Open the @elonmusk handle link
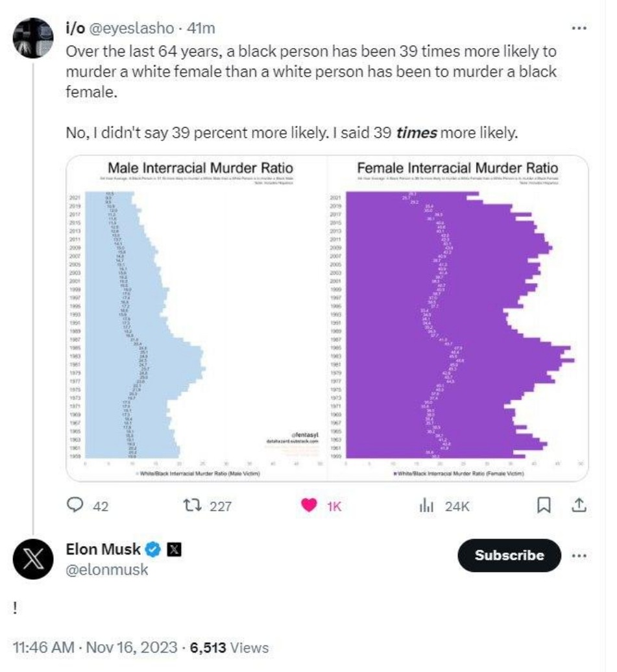This screenshot has height=672, width=617. coord(107,569)
